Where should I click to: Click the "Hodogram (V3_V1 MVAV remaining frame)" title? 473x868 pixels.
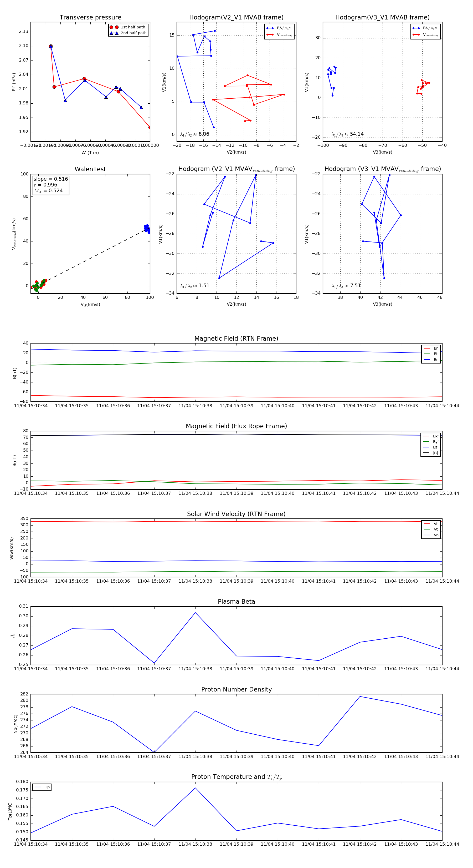coord(382,169)
